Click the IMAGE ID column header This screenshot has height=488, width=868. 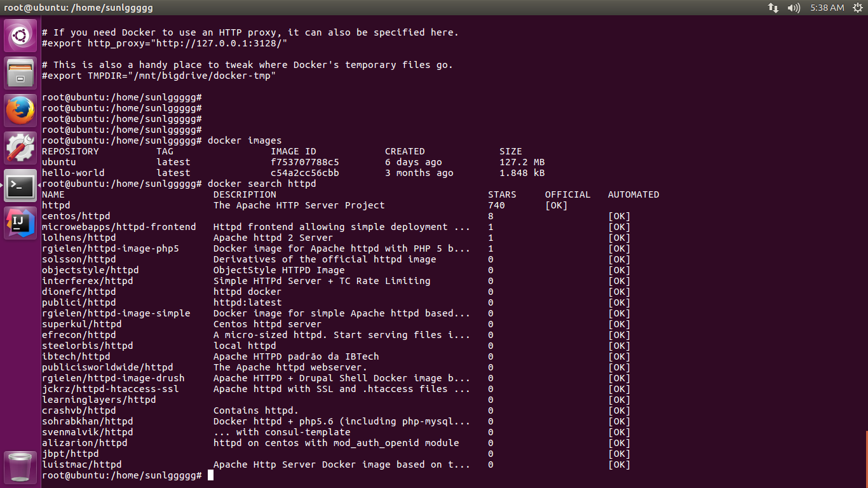pyautogui.click(x=294, y=151)
